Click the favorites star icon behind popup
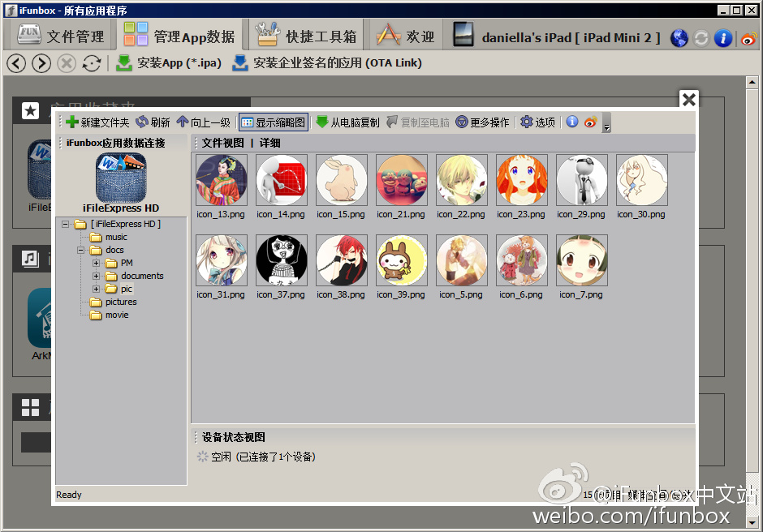 pos(30,111)
